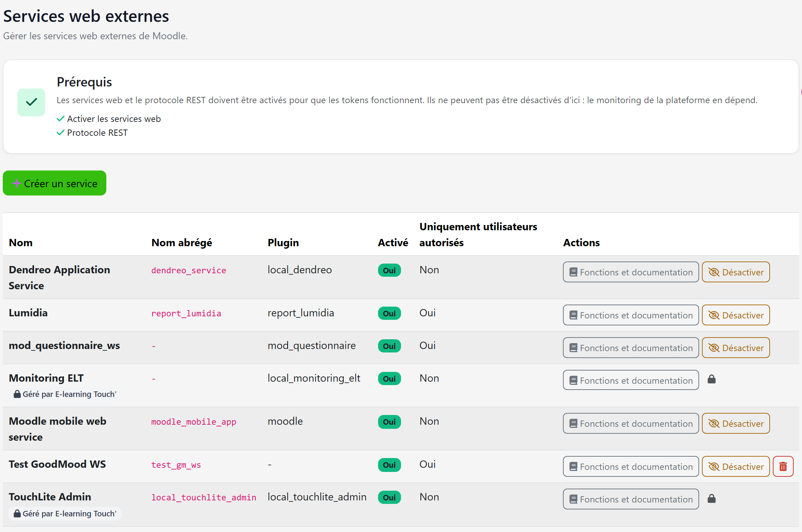Viewport: 802px width, 532px height.
Task: Select the report_lumidia short name code
Action: pos(186,313)
